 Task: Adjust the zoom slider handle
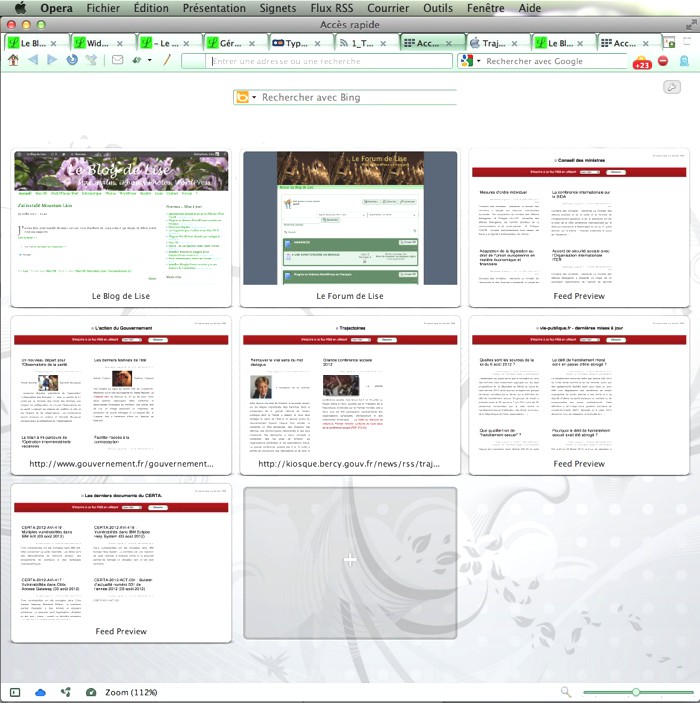635,692
